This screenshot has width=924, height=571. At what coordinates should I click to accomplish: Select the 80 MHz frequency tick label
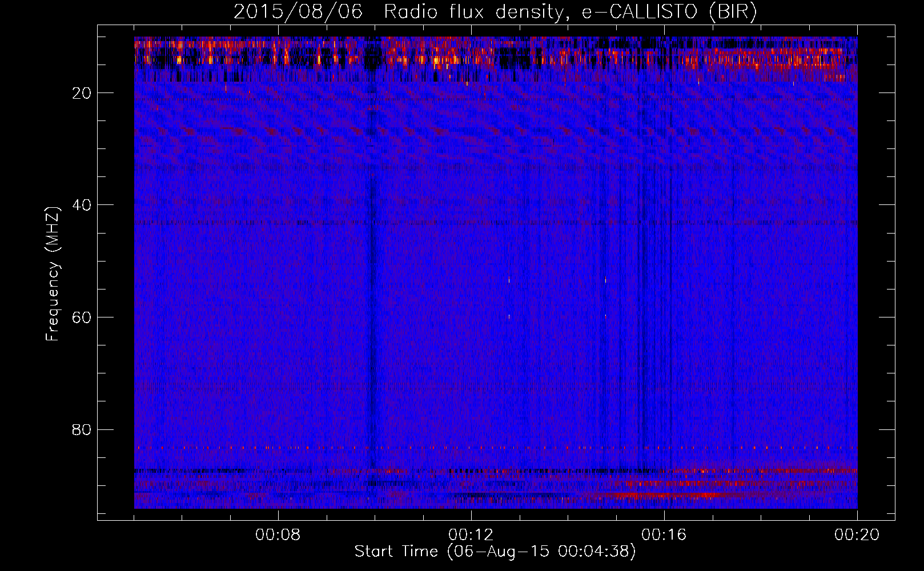point(82,429)
